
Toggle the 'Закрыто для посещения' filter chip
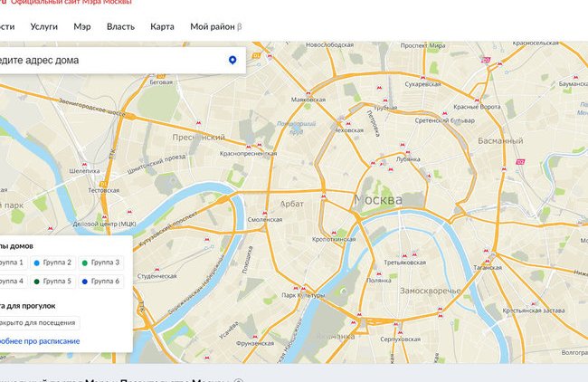click(x=38, y=323)
